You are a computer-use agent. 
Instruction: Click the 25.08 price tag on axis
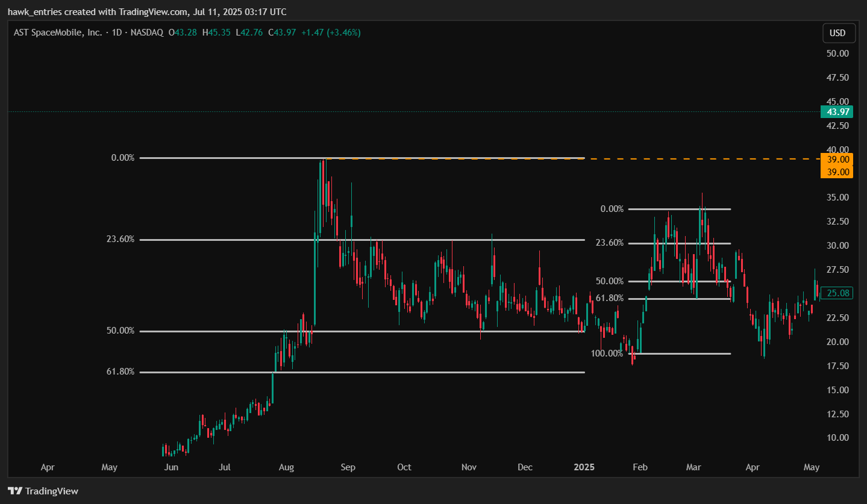837,293
